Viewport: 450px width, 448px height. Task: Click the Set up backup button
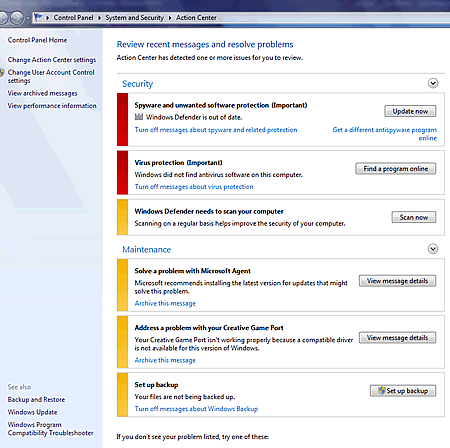(403, 390)
